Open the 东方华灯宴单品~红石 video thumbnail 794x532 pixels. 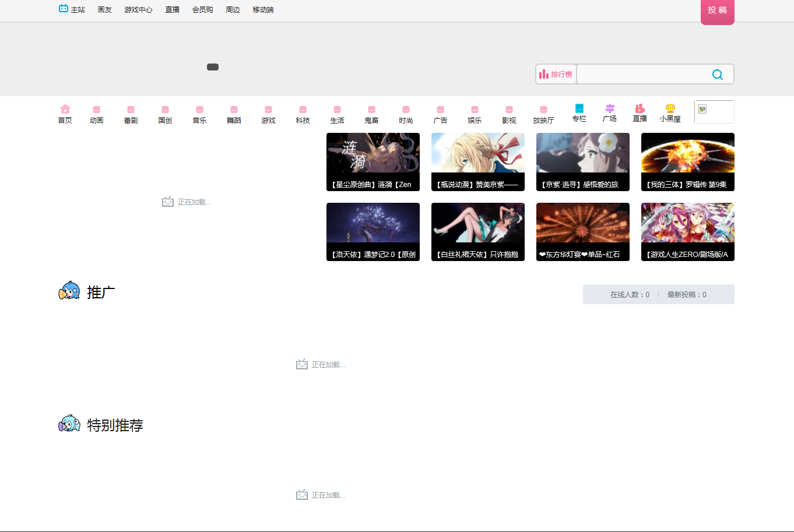click(583, 232)
